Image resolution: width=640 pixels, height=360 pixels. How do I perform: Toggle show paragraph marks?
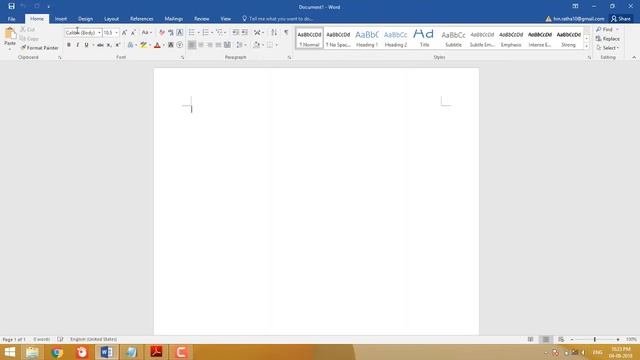[x=286, y=32]
